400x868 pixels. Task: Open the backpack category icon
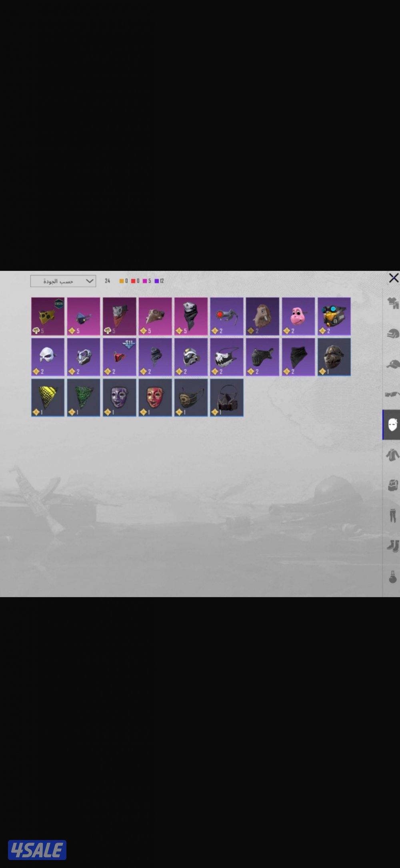392,485
